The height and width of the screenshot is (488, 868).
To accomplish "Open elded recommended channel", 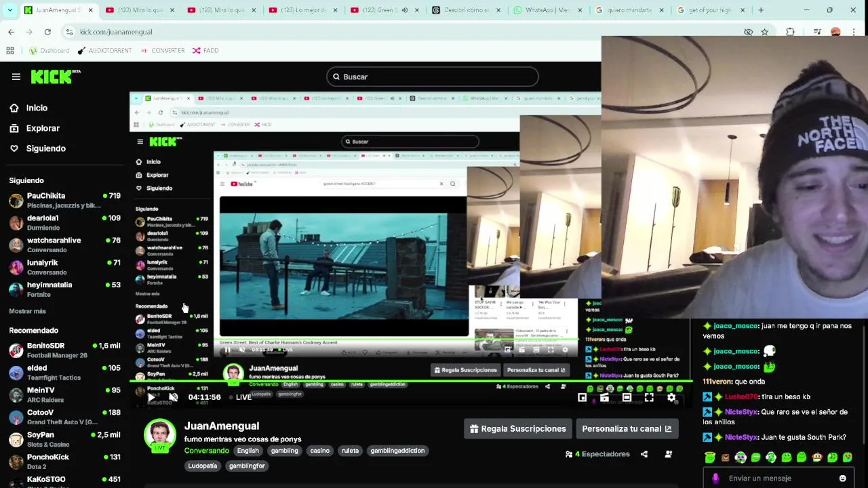I will click(x=64, y=373).
